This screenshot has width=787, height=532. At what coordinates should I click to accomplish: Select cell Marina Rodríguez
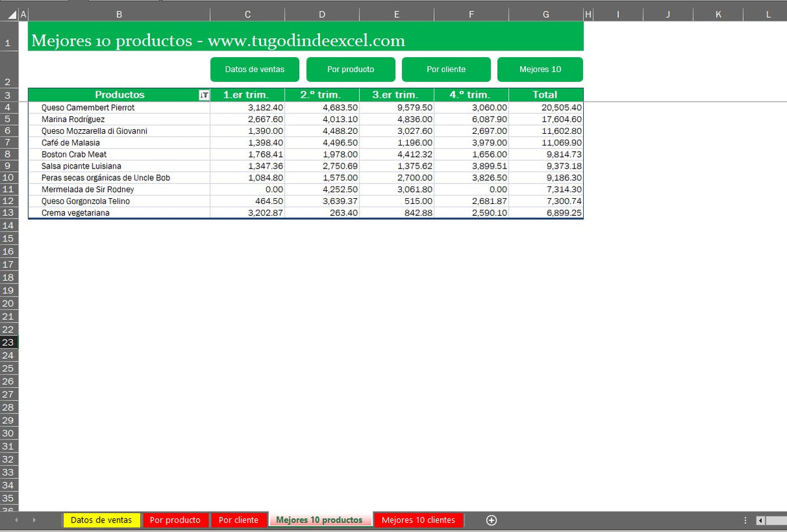[x=119, y=119]
